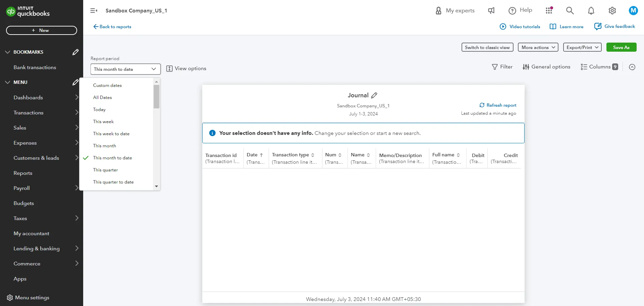
Task: Open General options sliders icon
Action: click(x=526, y=67)
